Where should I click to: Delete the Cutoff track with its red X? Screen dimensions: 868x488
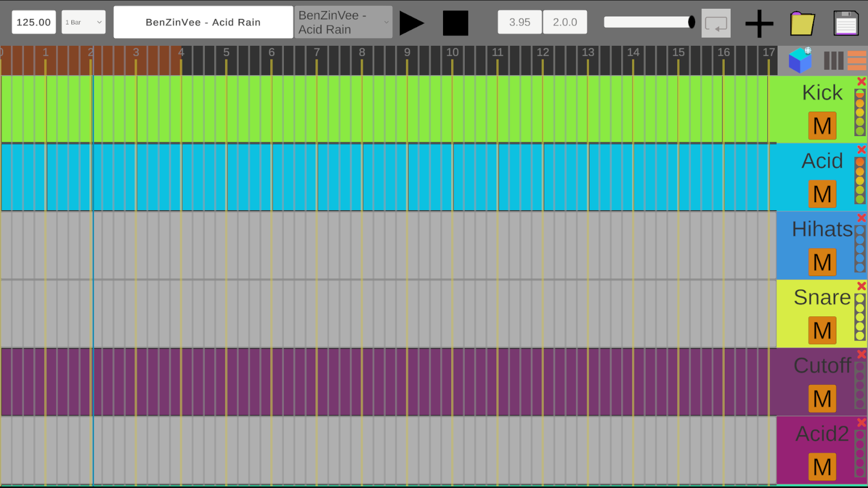861,354
